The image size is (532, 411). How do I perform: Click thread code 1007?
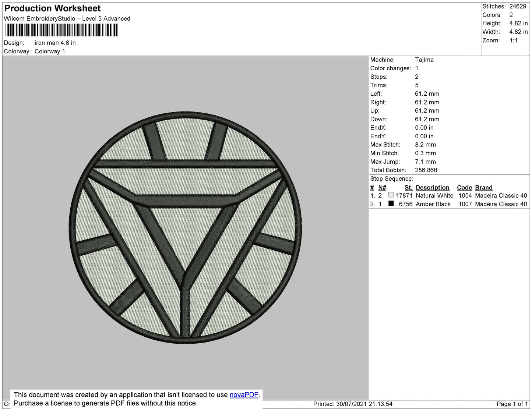465,204
